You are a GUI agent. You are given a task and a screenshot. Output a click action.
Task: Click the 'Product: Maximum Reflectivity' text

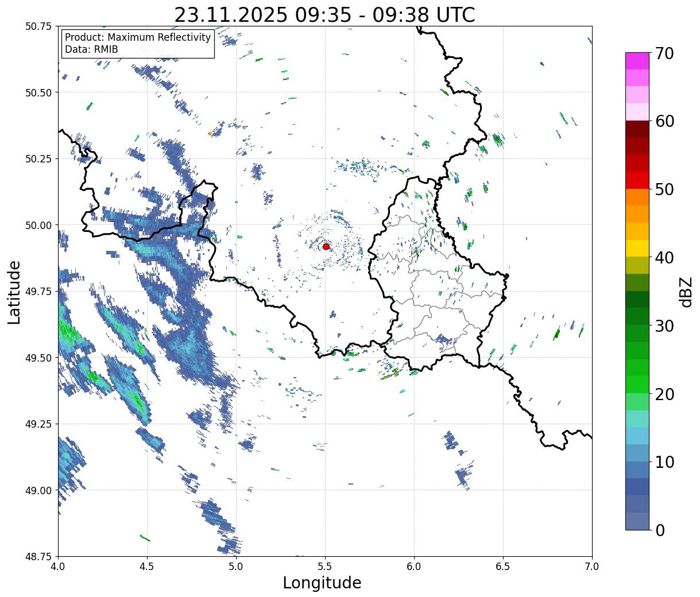point(138,37)
